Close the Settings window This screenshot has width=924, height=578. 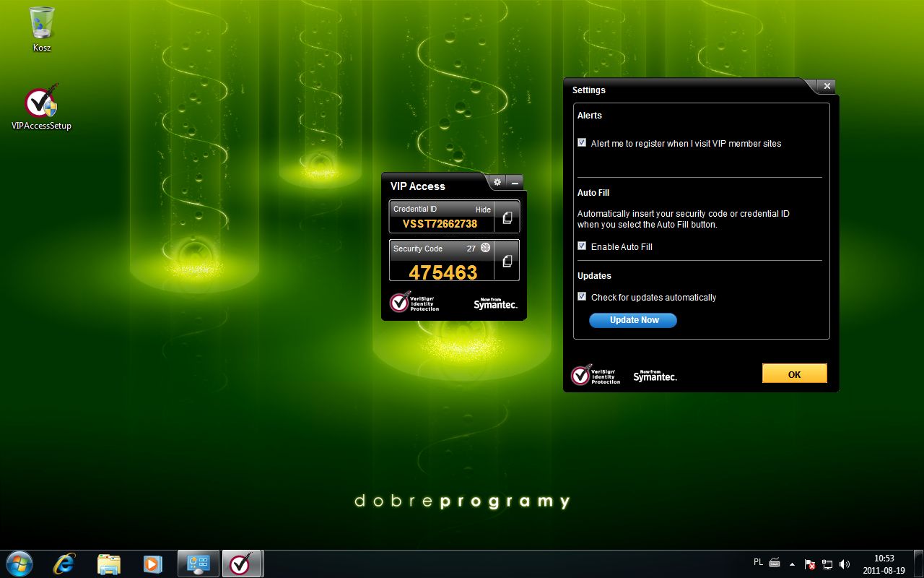click(827, 86)
